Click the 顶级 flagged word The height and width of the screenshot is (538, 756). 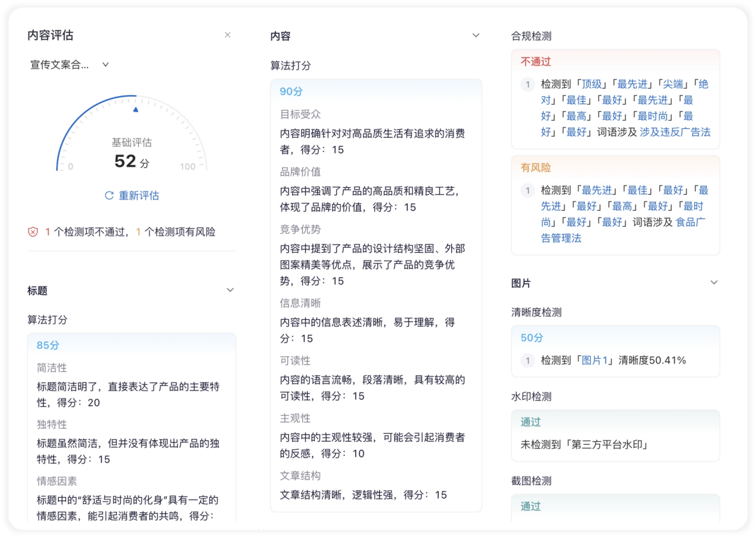(x=591, y=84)
